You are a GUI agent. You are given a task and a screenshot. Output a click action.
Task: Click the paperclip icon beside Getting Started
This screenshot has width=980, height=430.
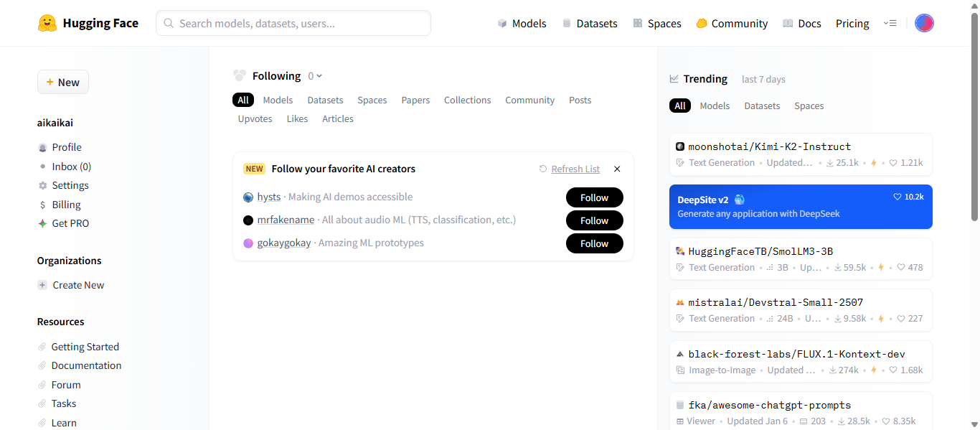point(42,347)
